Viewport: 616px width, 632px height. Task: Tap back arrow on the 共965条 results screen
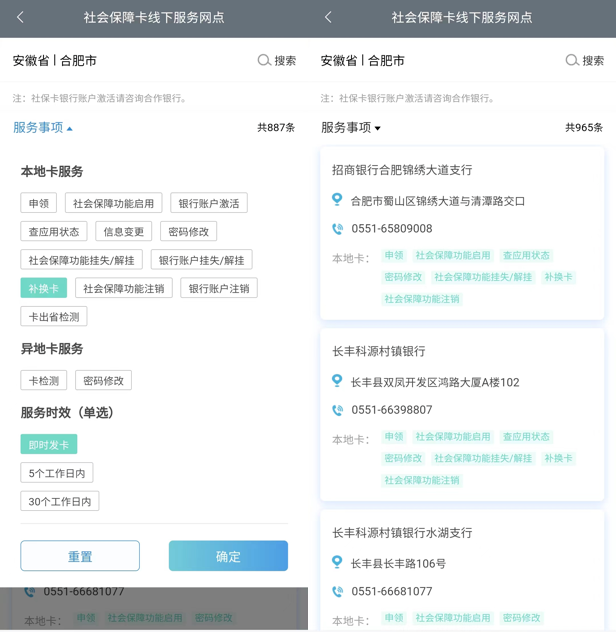tap(328, 18)
